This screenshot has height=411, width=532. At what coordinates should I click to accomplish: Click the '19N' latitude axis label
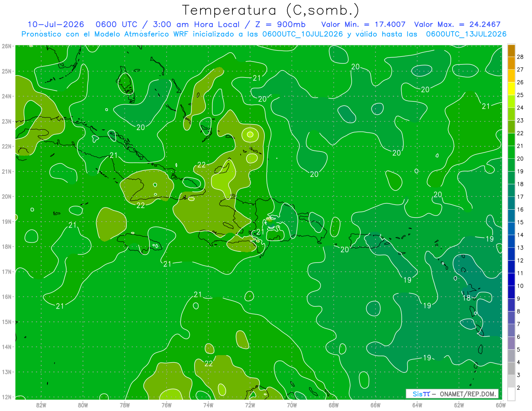pos(7,222)
